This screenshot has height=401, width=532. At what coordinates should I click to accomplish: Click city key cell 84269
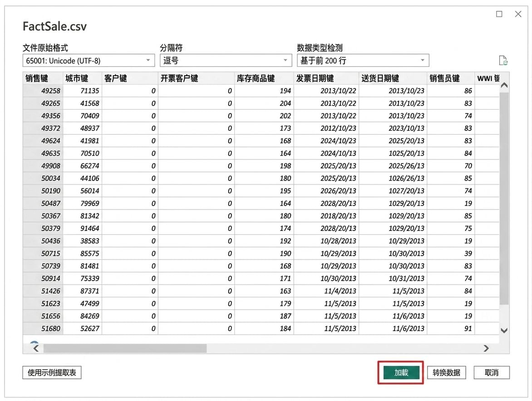pos(83,316)
